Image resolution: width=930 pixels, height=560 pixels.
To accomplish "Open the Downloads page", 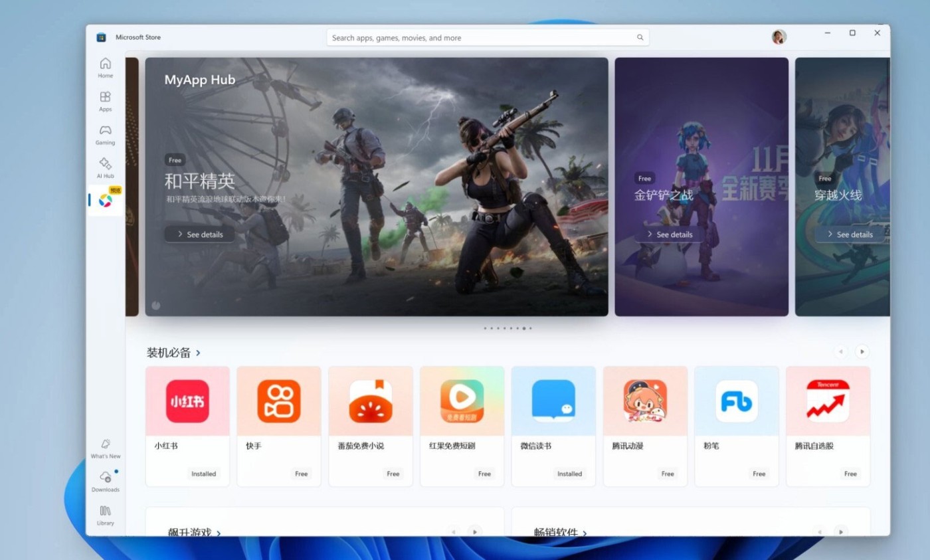I will [x=105, y=481].
